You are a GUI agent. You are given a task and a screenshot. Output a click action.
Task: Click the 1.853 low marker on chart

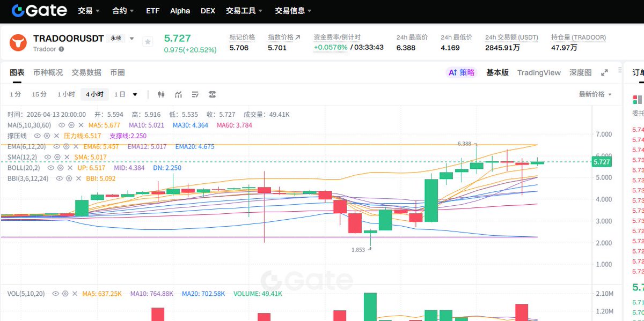coord(358,250)
